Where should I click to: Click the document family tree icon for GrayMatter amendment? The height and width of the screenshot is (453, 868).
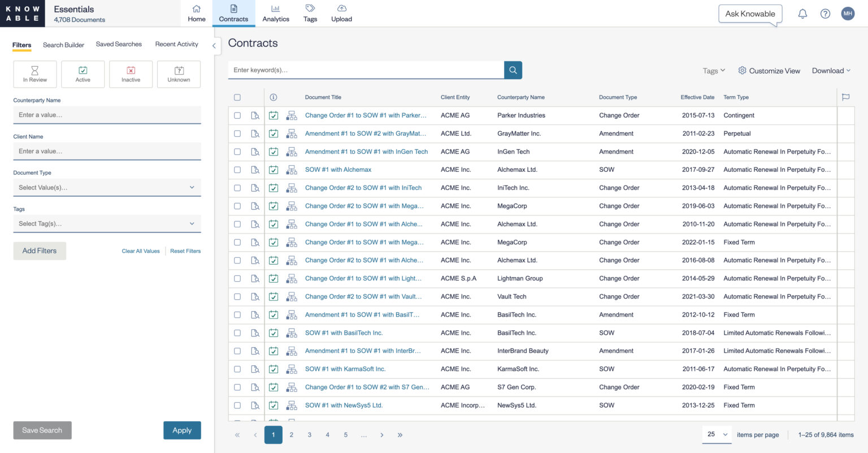(291, 133)
